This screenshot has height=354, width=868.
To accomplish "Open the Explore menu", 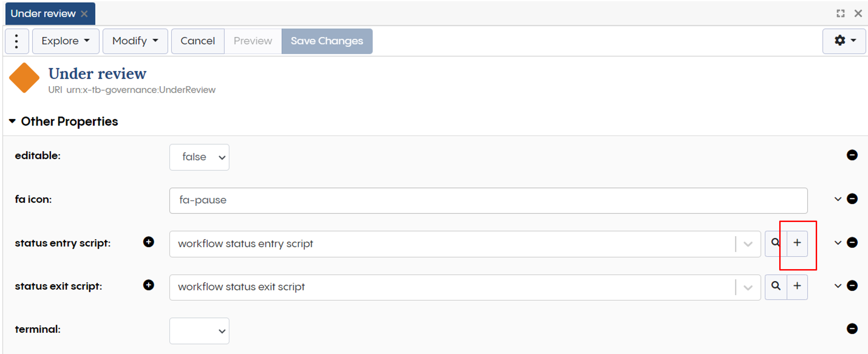I will point(65,41).
